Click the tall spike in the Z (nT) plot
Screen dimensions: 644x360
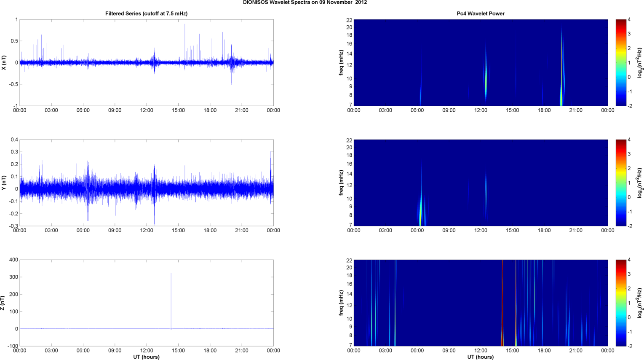pos(171,295)
